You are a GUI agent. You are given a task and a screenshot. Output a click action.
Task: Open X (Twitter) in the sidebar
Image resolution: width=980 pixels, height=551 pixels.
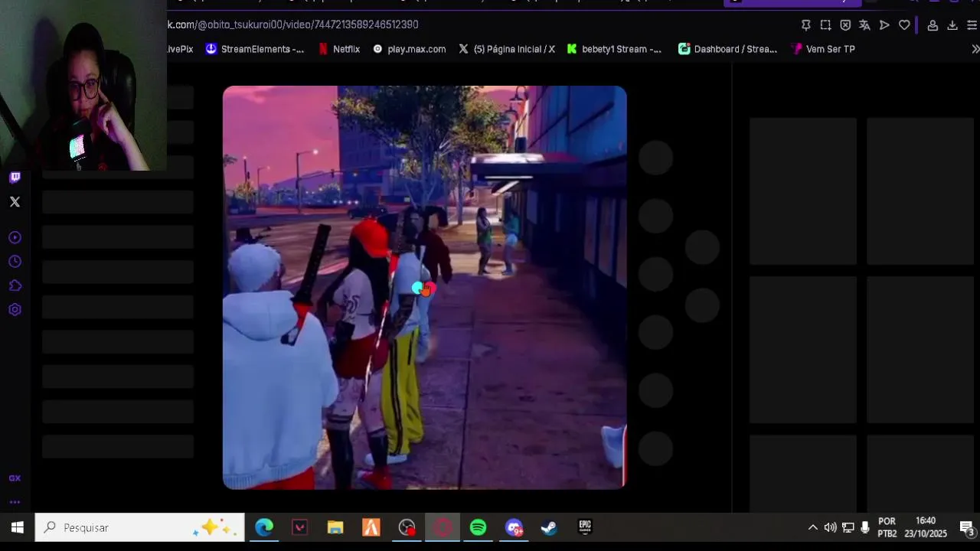(x=15, y=202)
